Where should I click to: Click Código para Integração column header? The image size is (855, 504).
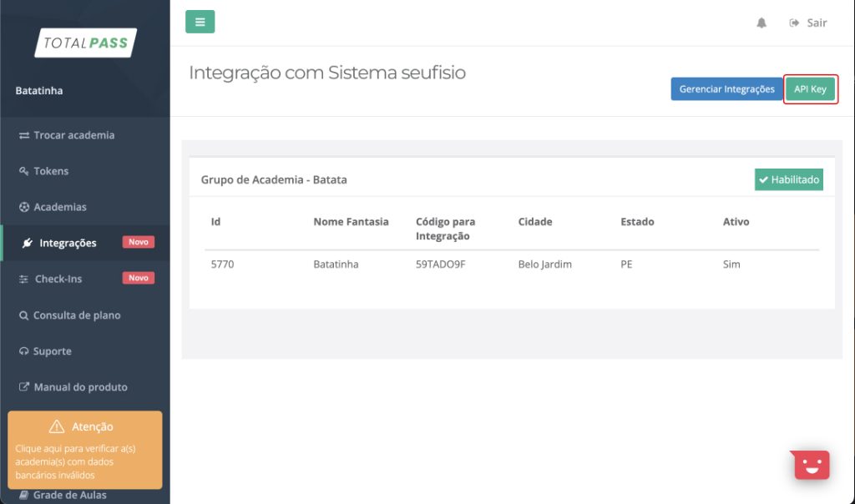point(445,229)
